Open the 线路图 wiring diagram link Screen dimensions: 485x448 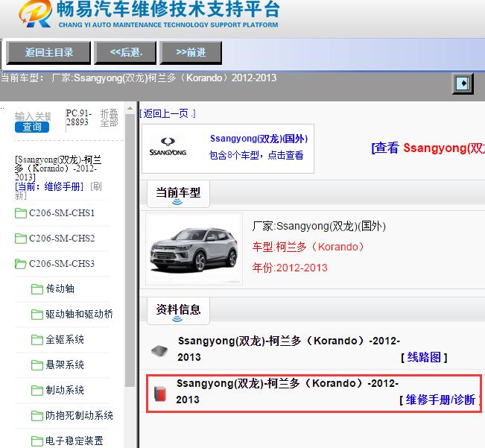click(x=424, y=357)
